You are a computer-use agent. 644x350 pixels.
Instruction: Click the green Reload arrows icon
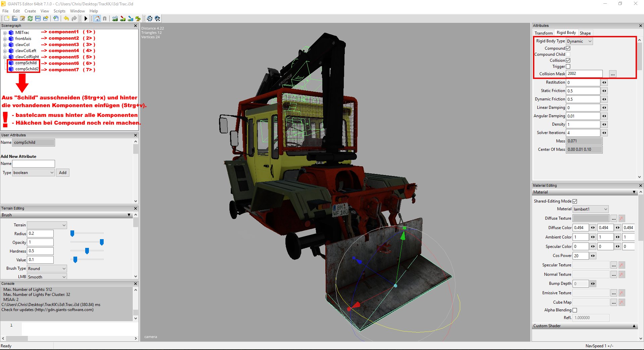(x=30, y=18)
